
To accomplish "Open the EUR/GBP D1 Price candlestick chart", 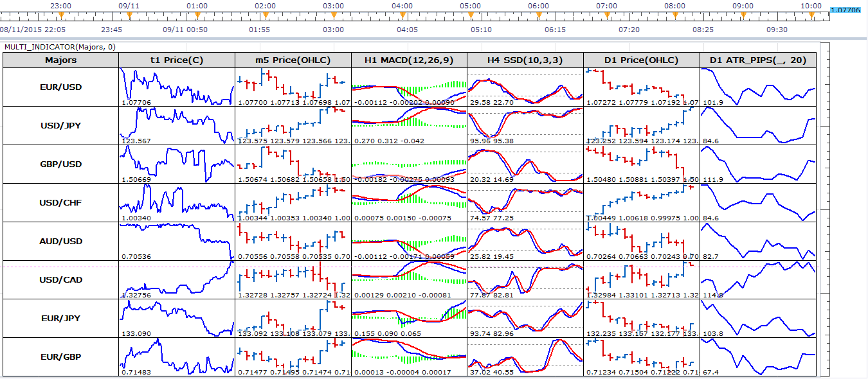I will point(641,357).
